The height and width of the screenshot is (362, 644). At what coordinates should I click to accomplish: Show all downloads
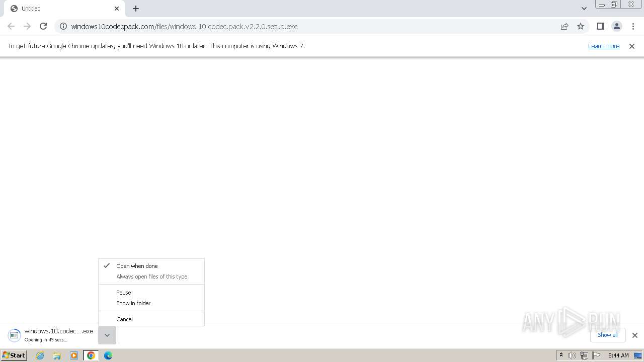(x=607, y=335)
